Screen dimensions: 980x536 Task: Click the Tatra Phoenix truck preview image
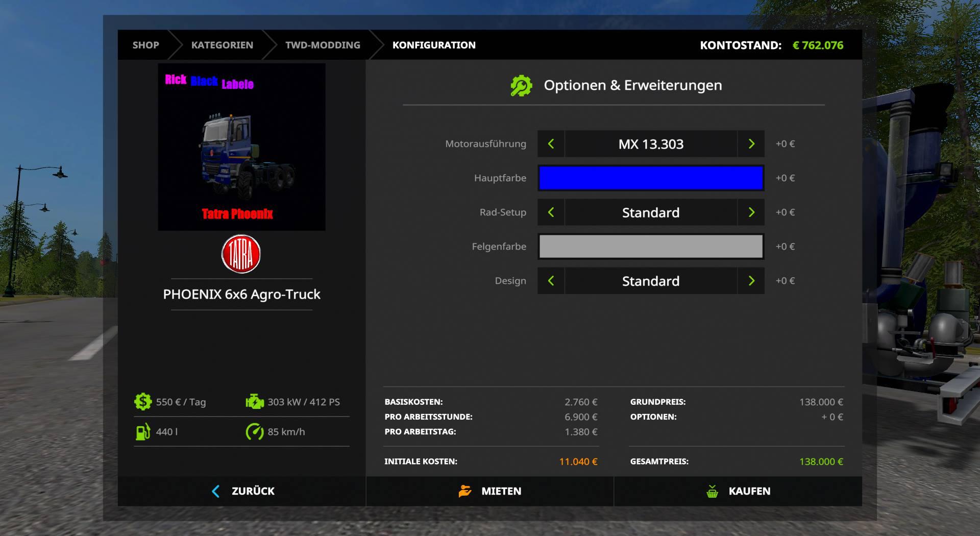[241, 147]
